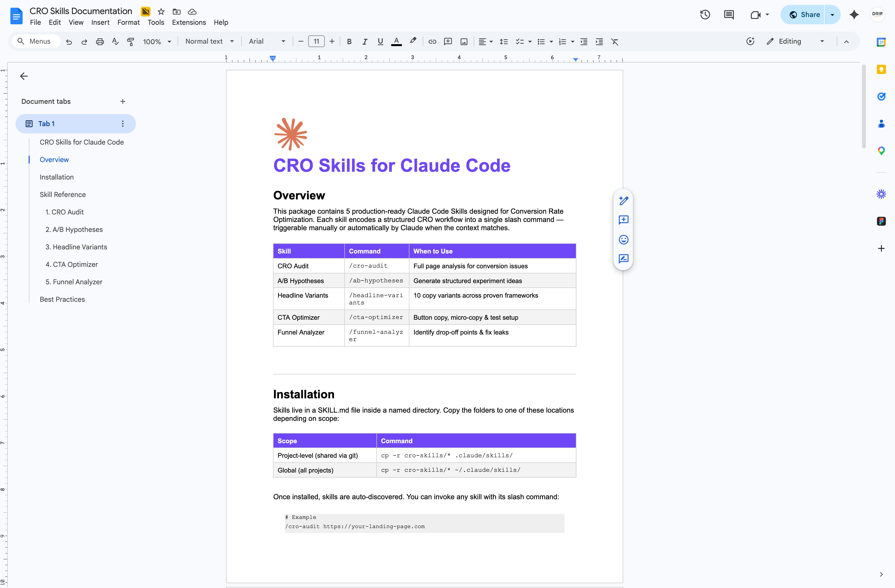Open the Edit menu
Image resolution: width=895 pixels, height=588 pixels.
[55, 23]
